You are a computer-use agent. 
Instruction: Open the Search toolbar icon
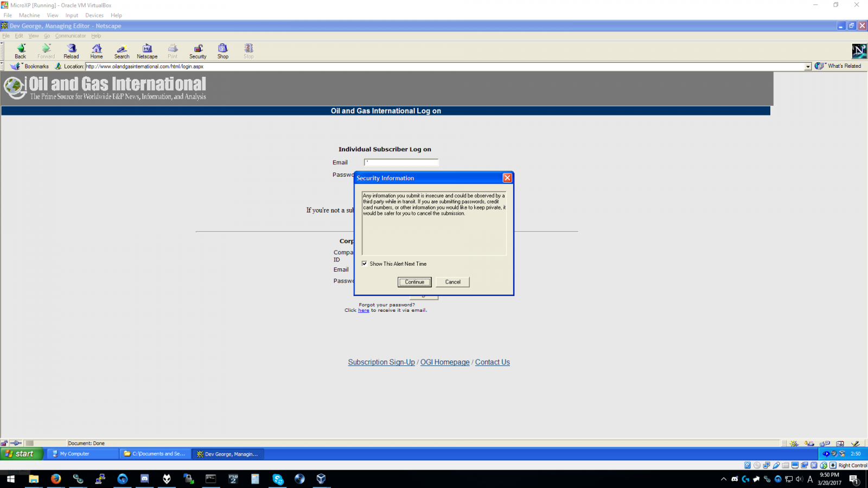(122, 51)
